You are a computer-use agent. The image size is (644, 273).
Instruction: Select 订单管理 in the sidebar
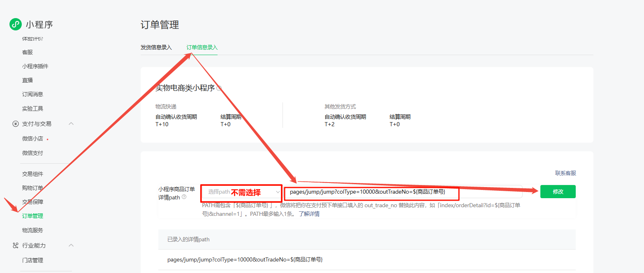click(x=32, y=216)
